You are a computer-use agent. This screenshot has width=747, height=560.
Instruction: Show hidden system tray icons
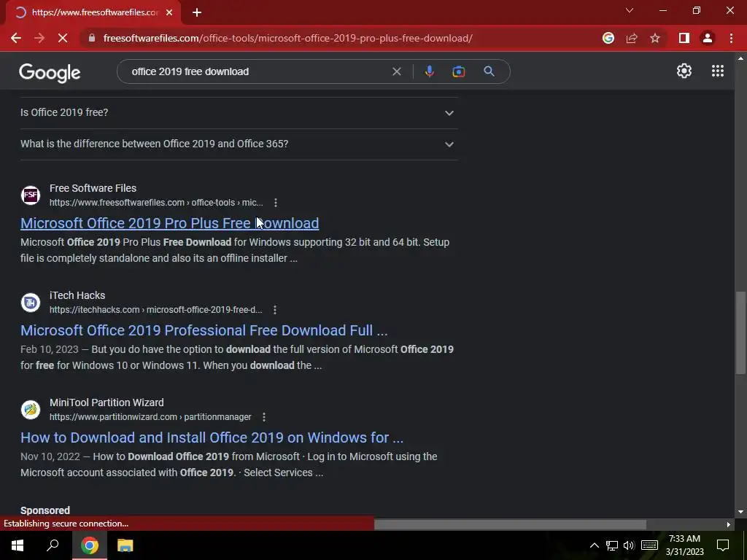click(594, 545)
